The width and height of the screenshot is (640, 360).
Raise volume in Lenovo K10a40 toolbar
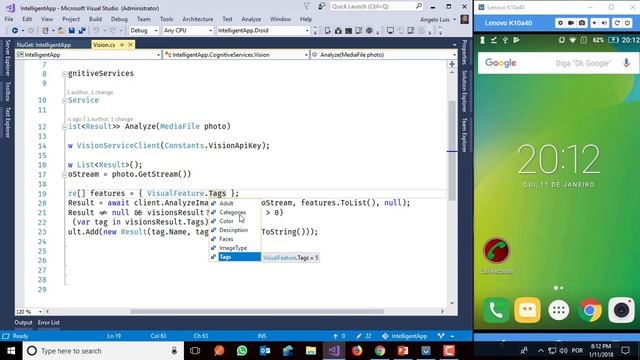(x=604, y=23)
